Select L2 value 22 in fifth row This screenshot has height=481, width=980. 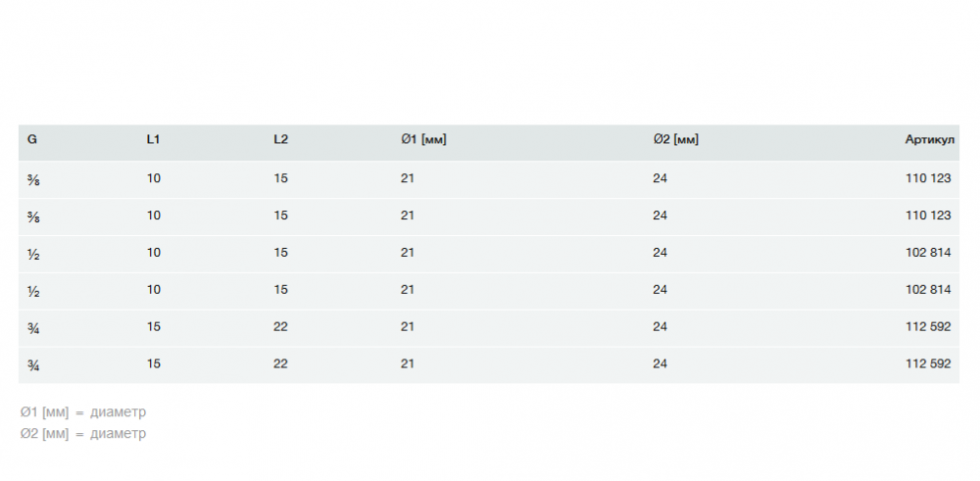(280, 326)
